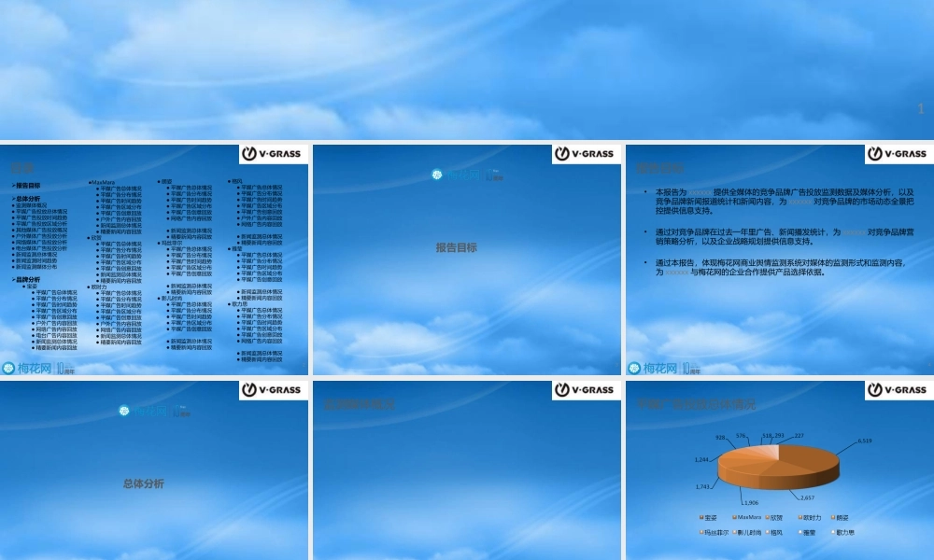Screen dimensions: 934x560
Task: Click first bullet paragraph starting 本报告为
Action: (x=784, y=202)
